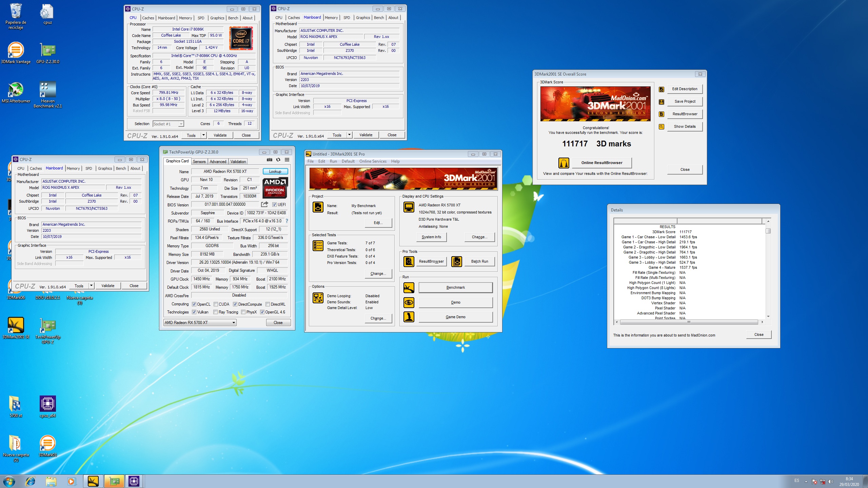
Task: Open Online Services menu in 3DMark2001
Action: click(373, 161)
